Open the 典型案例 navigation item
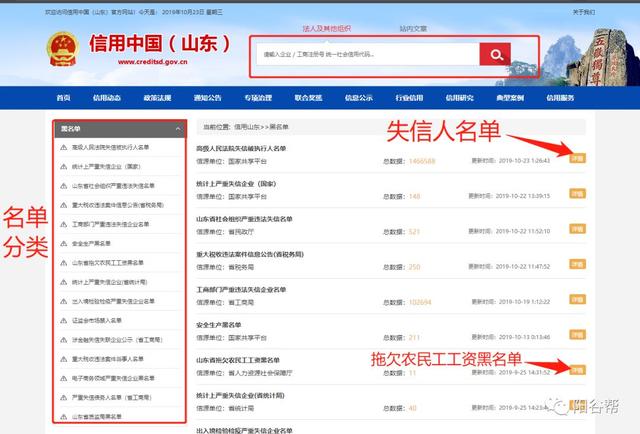Image resolution: width=640 pixels, height=434 pixels. [510, 98]
